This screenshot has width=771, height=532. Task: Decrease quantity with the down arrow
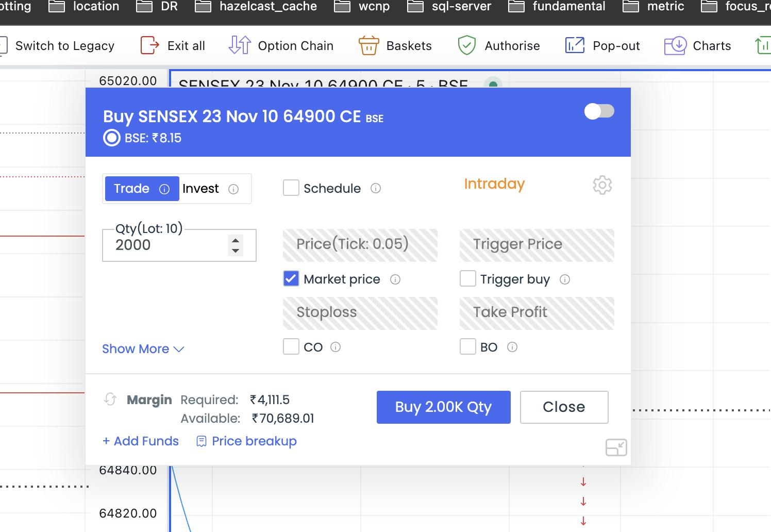[x=236, y=251]
